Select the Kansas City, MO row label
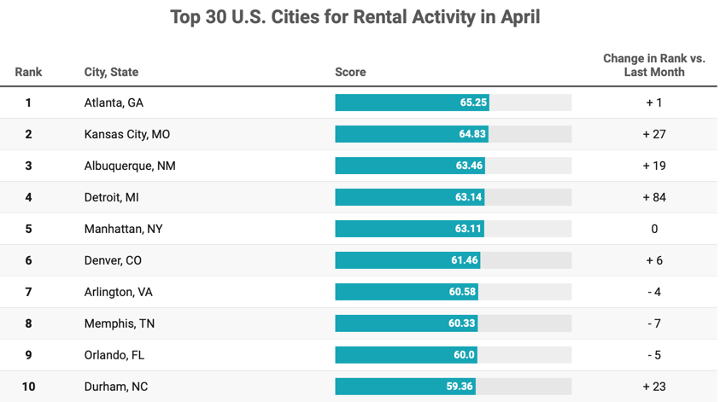This screenshot has width=720, height=402. pyautogui.click(x=127, y=134)
